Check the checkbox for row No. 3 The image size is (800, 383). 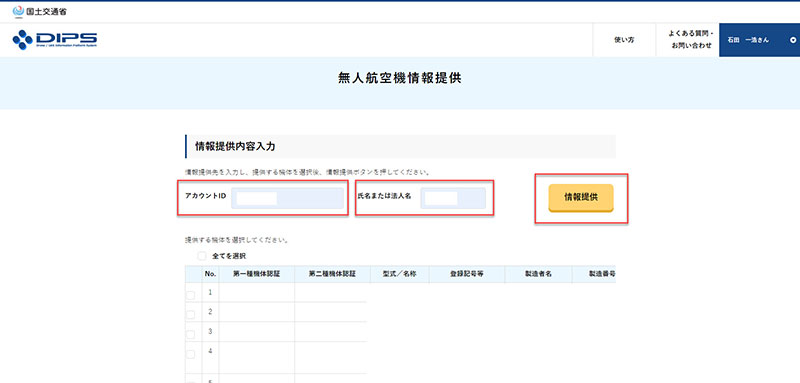click(x=190, y=335)
